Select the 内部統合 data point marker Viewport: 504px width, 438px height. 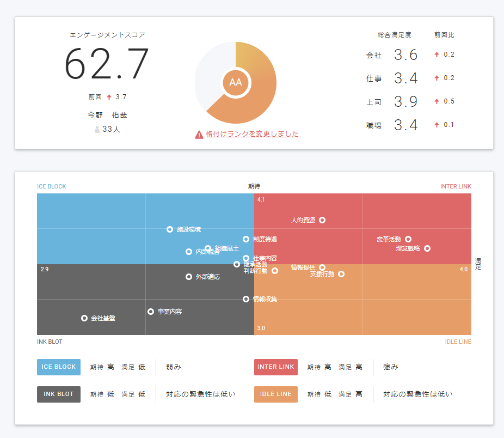tap(189, 252)
